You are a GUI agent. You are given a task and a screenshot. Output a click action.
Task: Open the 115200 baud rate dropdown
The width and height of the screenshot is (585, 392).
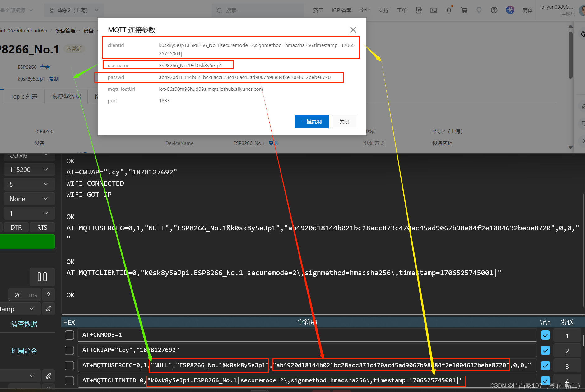tap(29, 169)
